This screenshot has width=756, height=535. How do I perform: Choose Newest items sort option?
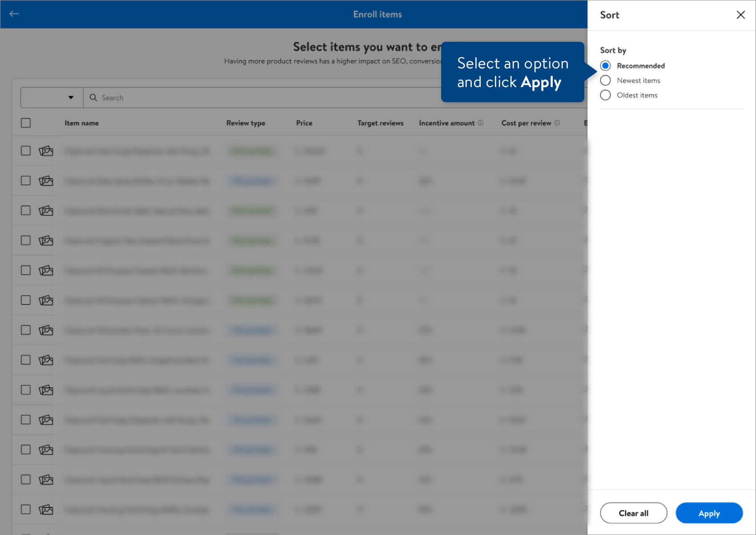pos(605,80)
